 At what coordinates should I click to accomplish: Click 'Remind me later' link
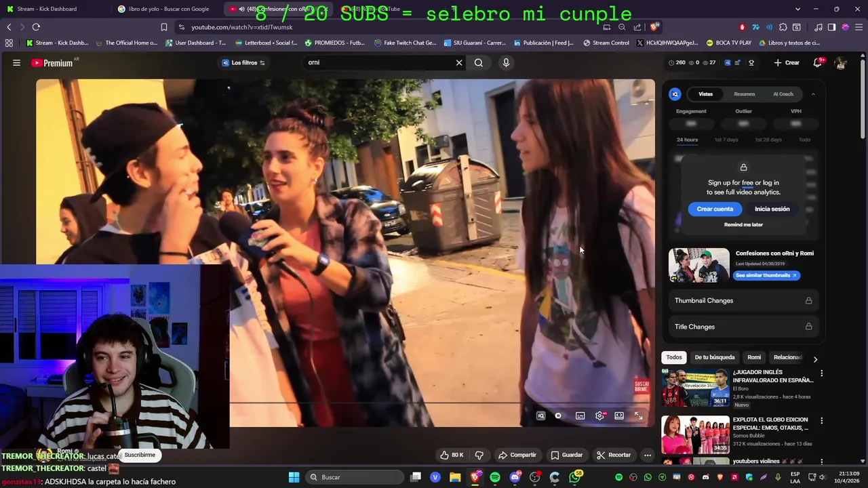[x=743, y=224]
